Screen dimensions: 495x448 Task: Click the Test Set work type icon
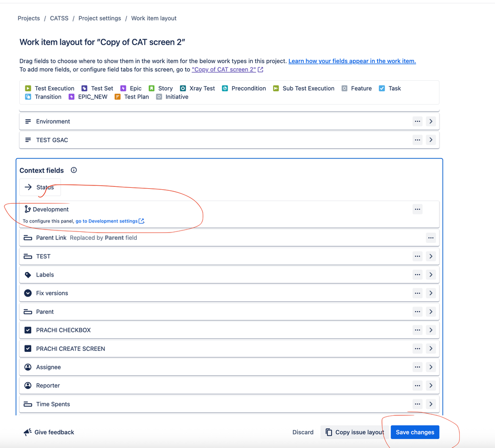pos(84,88)
